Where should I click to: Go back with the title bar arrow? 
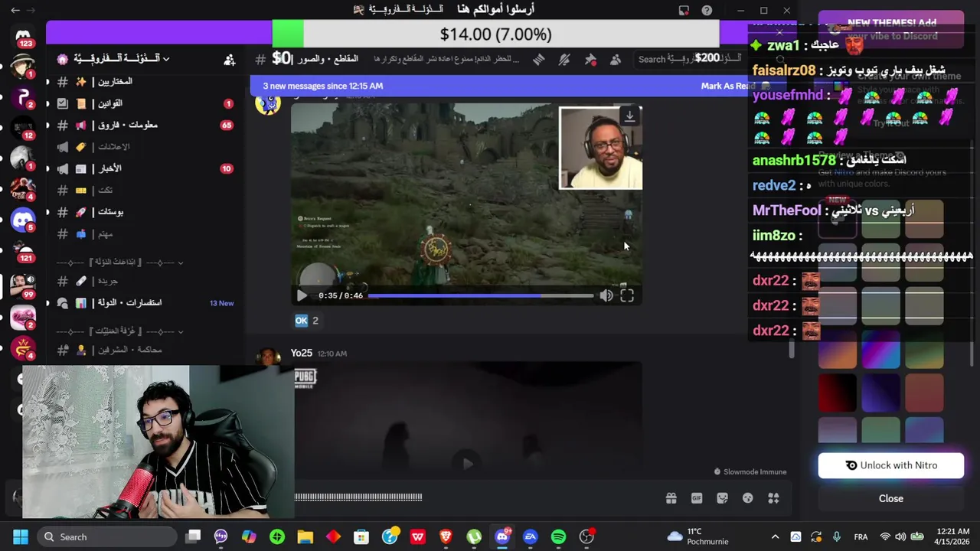[x=15, y=10]
